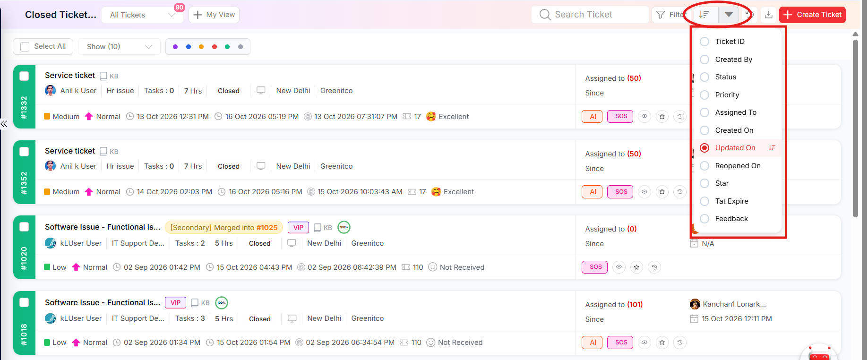Click the My View button
Screen dimensions: 868x360
214,15
